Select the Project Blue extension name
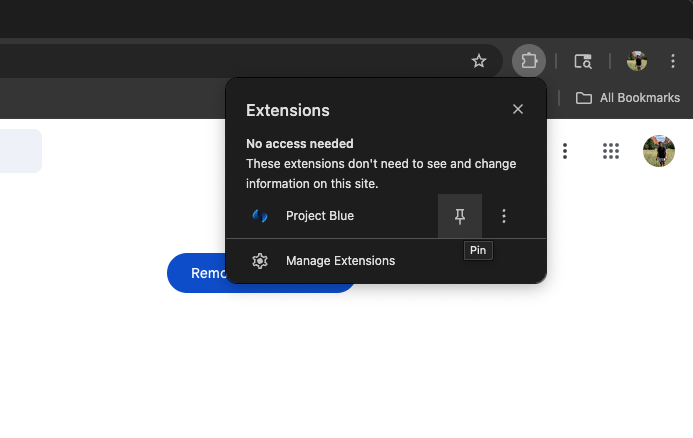The width and height of the screenshot is (693, 438). click(x=320, y=216)
